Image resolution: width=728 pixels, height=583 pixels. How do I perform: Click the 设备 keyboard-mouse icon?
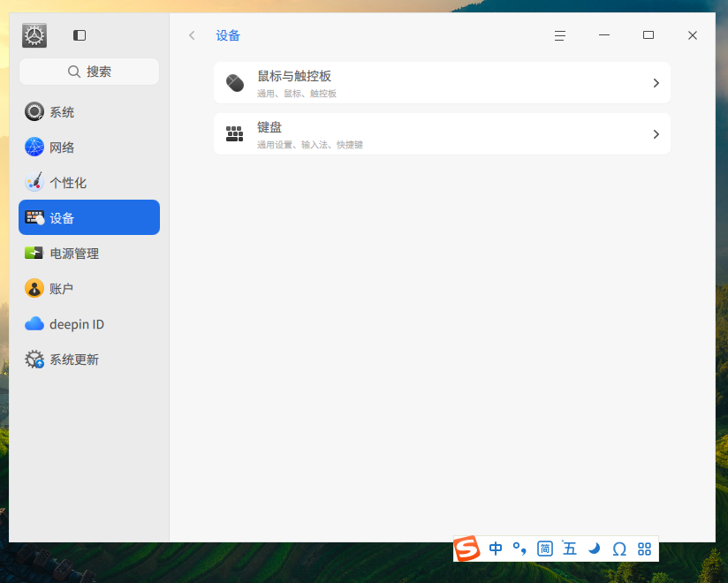34,217
